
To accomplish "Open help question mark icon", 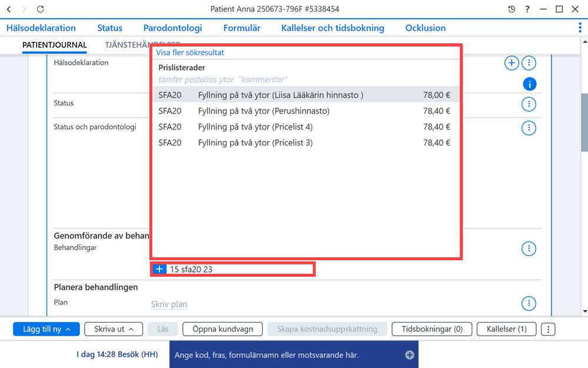I will (x=527, y=9).
